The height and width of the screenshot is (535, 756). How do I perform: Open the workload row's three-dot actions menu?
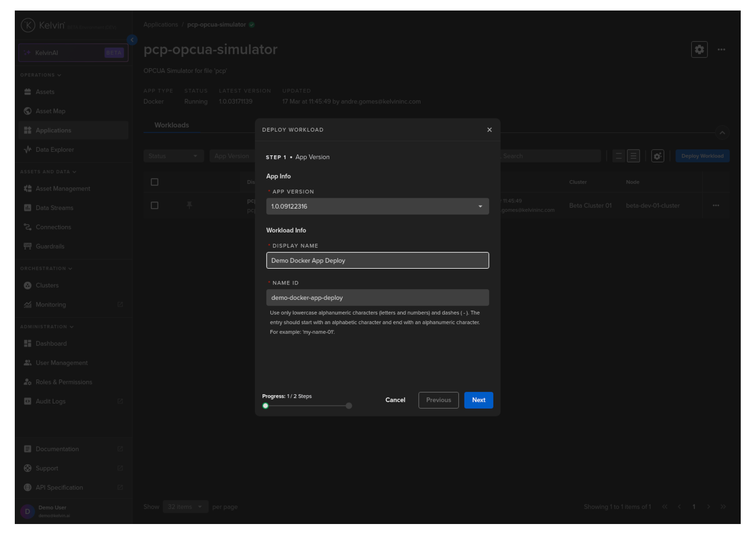coord(715,205)
